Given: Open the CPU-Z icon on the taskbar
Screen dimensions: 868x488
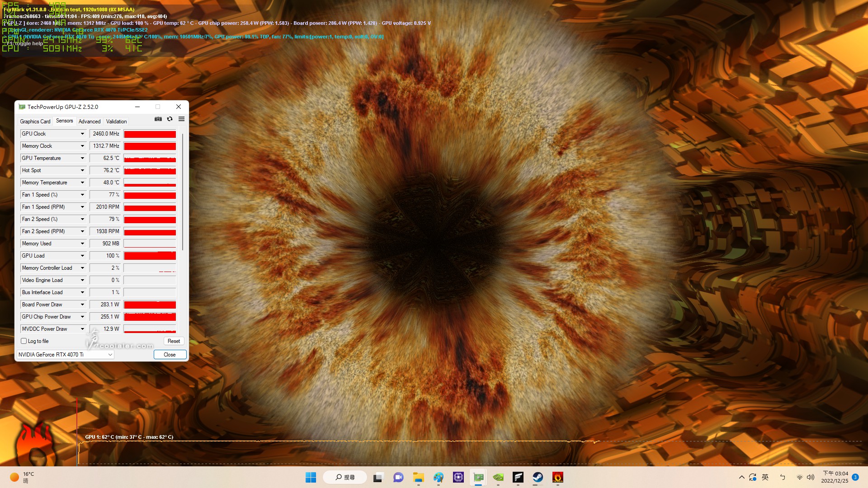Looking at the screenshot, I should click(458, 477).
